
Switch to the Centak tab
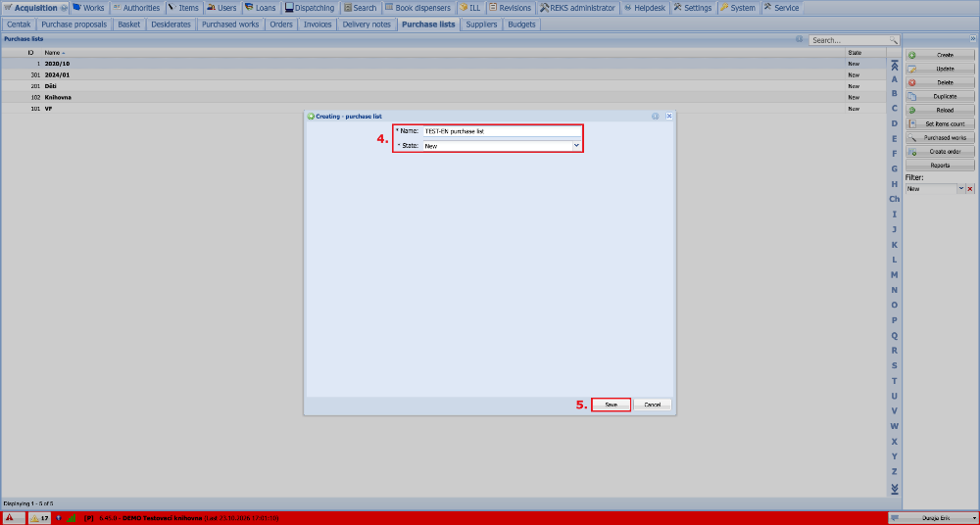click(x=19, y=24)
